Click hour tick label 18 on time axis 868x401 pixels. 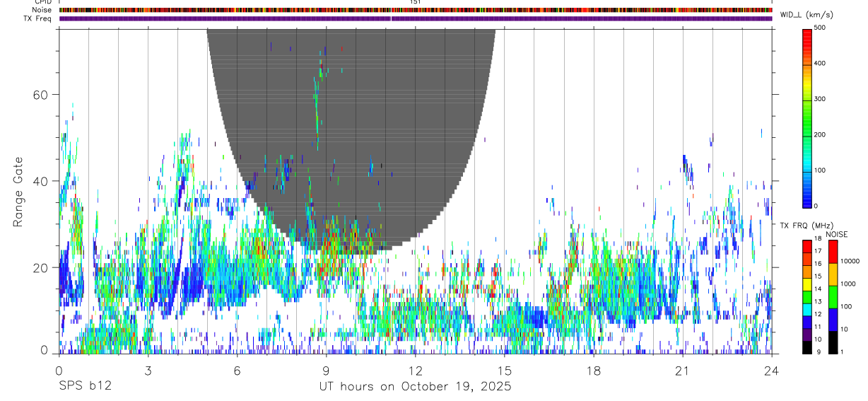[x=593, y=370]
